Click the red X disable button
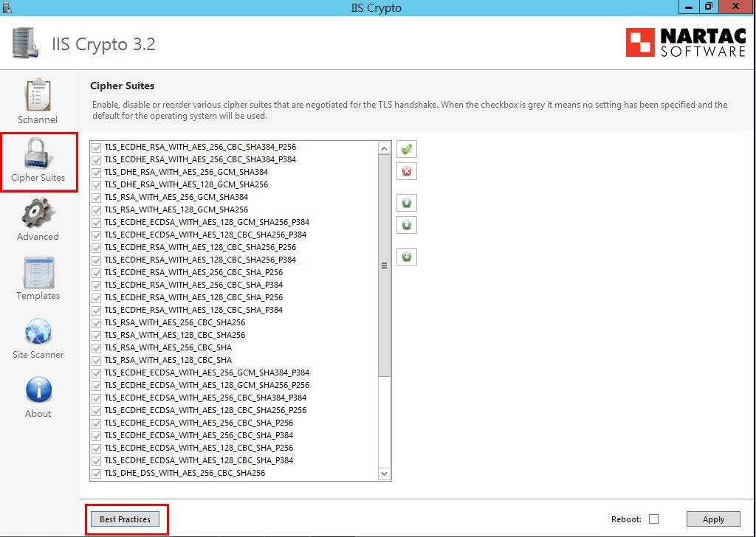This screenshot has width=756, height=537. point(407,171)
